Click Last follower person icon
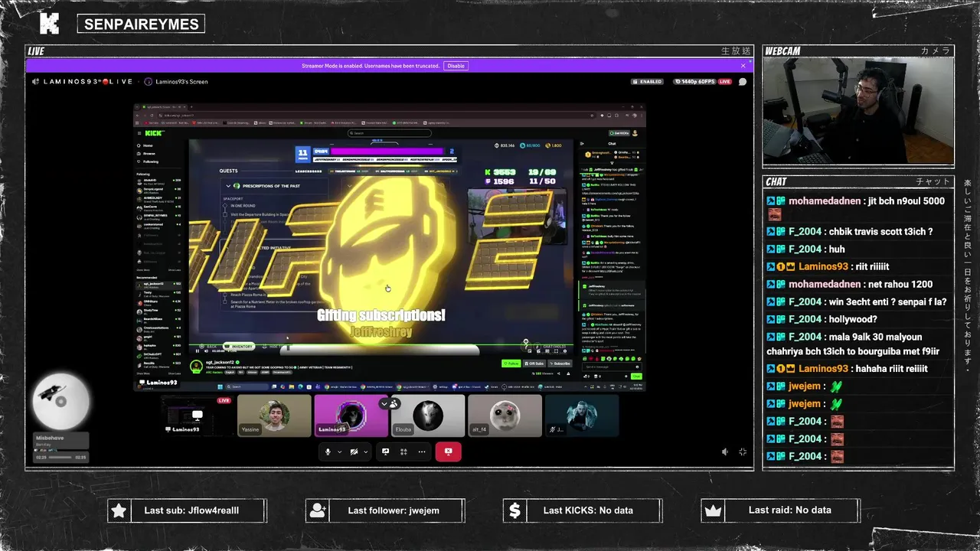The image size is (980, 551). (x=317, y=510)
